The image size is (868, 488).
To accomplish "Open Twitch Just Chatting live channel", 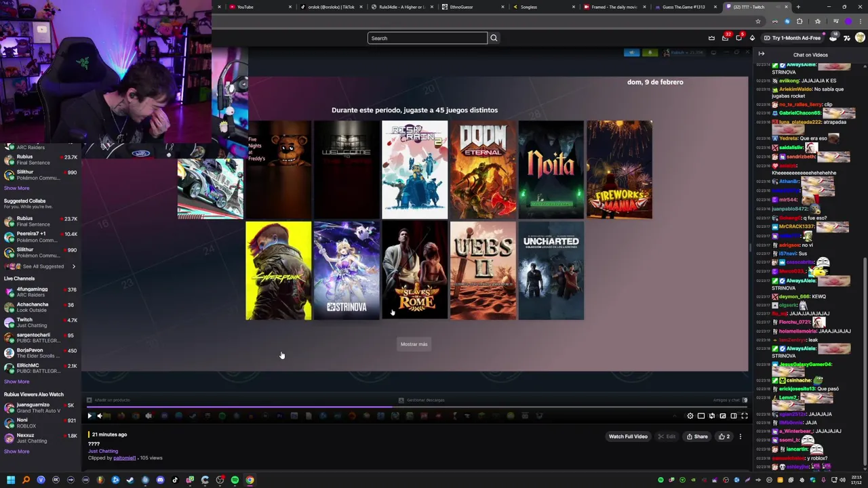I will click(x=41, y=323).
